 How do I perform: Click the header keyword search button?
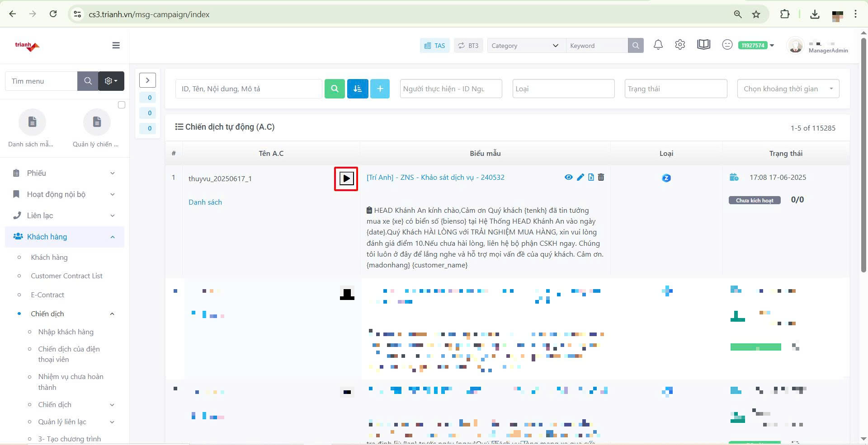coord(636,46)
